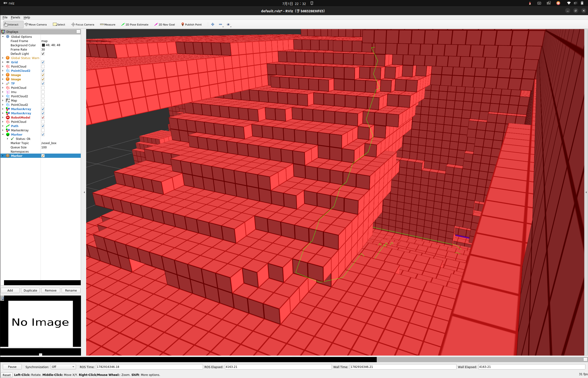Expand the highlighted Marker row
Viewport: 588px width, 378px height.
[x=3, y=156]
